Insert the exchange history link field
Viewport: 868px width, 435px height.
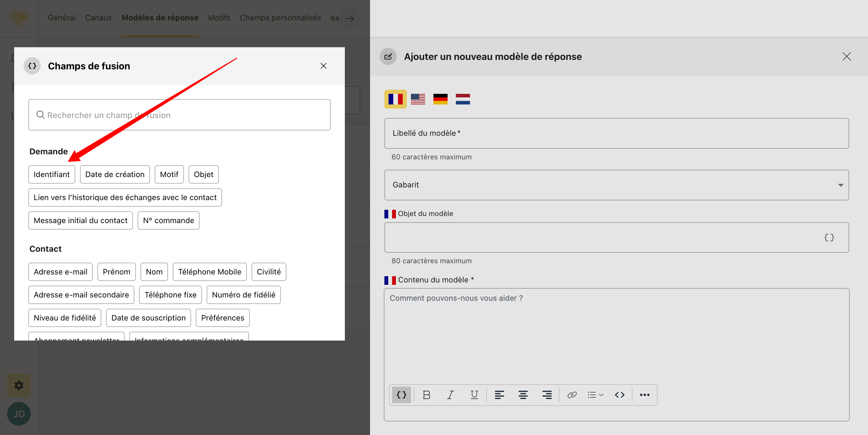125,197
